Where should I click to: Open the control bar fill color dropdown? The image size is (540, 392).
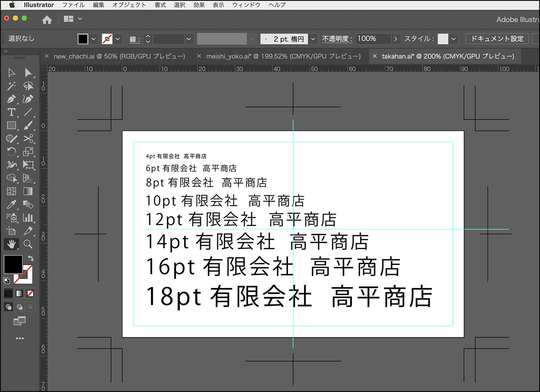[x=93, y=39]
